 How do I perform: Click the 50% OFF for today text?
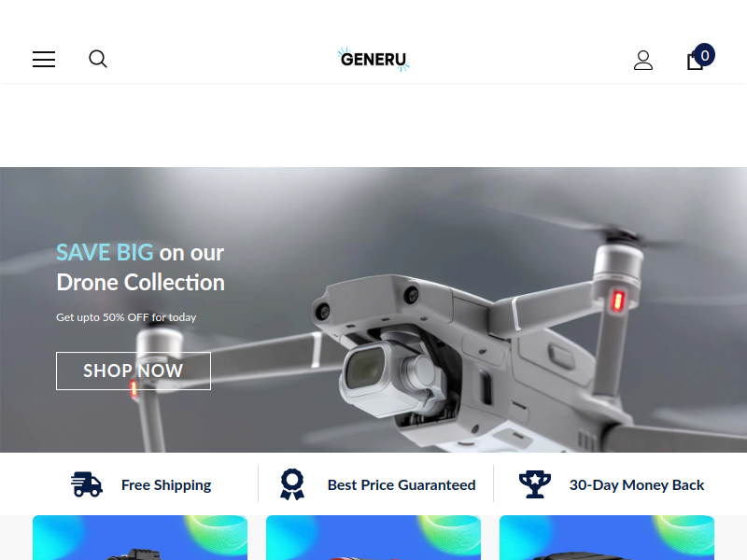click(x=149, y=317)
